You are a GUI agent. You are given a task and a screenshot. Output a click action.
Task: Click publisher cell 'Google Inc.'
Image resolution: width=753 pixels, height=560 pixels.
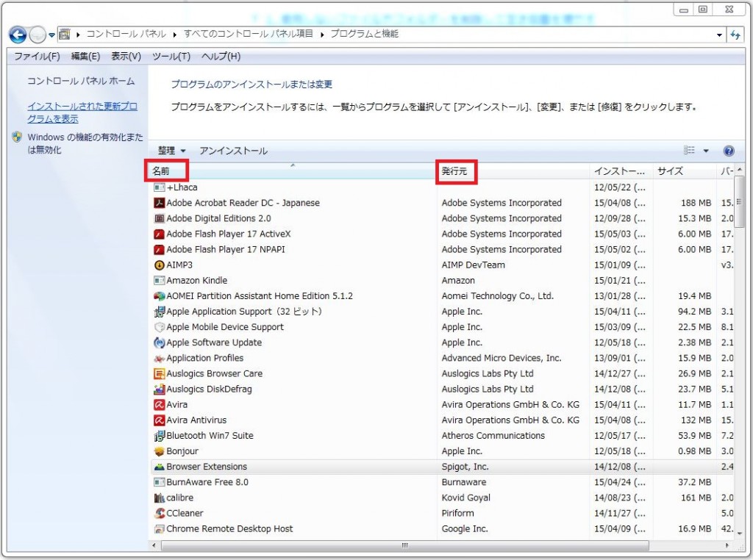point(465,529)
